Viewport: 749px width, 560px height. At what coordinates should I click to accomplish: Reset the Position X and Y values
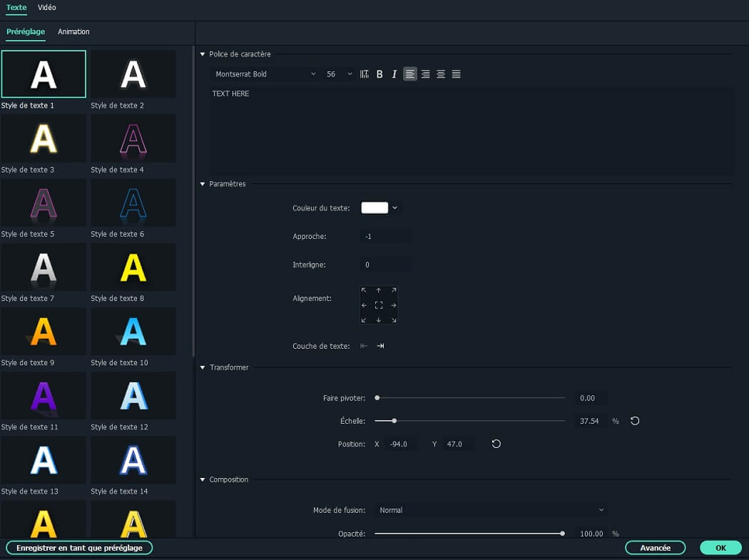point(496,444)
